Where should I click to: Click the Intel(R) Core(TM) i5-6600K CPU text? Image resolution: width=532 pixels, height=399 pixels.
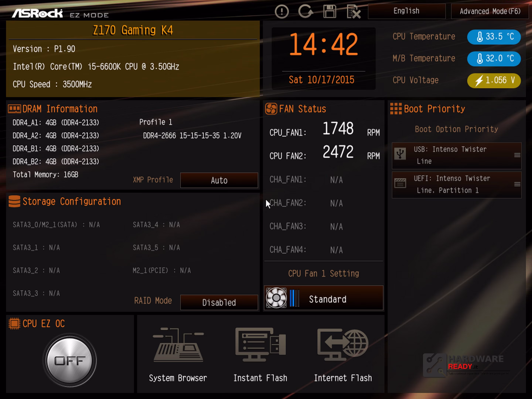[x=96, y=67]
